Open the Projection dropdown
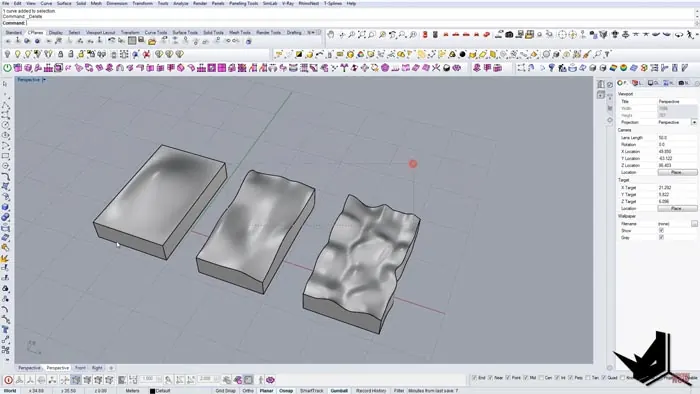Screen dimensions: 700x394 pos(694,122)
